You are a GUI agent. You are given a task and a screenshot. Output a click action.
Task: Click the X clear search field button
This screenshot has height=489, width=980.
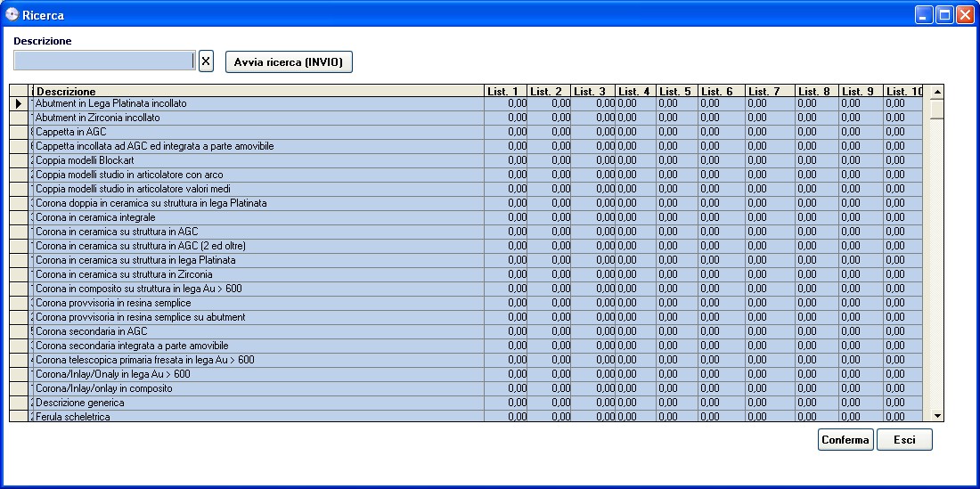[x=206, y=61]
